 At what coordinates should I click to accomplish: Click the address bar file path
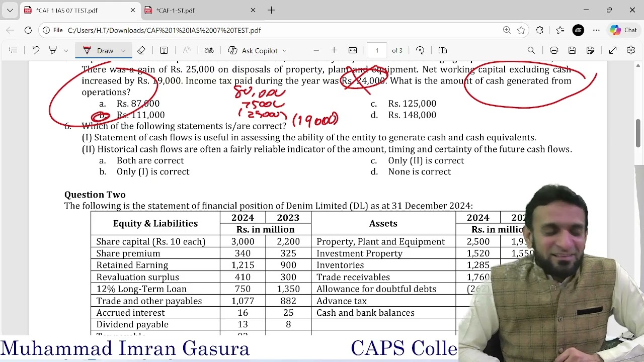point(164,30)
